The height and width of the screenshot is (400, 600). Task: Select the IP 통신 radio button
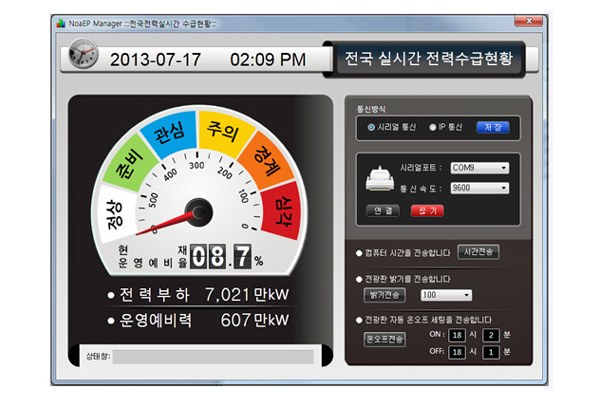tap(431, 128)
